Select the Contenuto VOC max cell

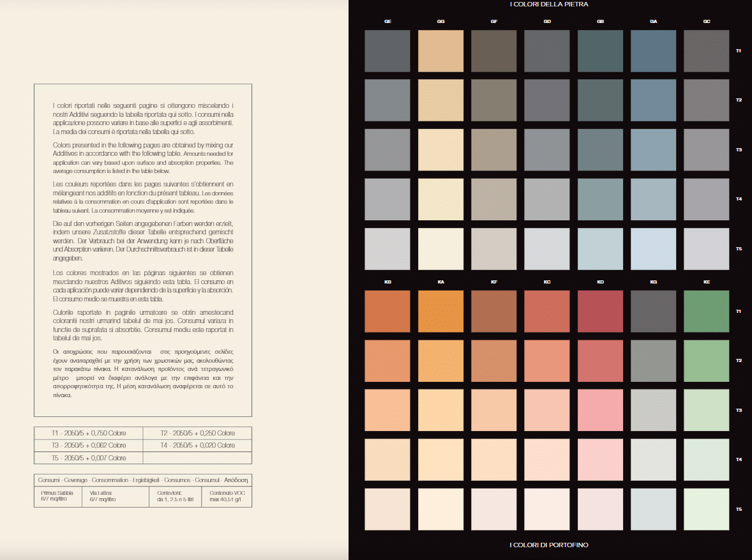point(227,496)
